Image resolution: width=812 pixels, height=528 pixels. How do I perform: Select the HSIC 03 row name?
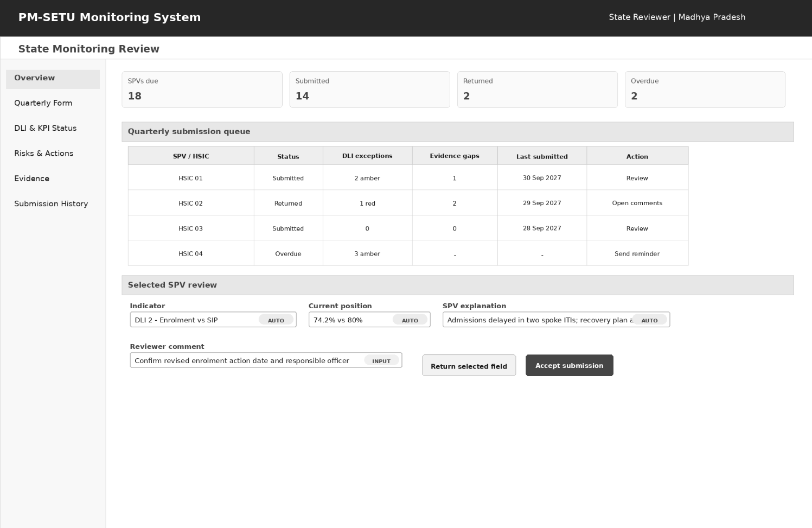[x=190, y=228]
